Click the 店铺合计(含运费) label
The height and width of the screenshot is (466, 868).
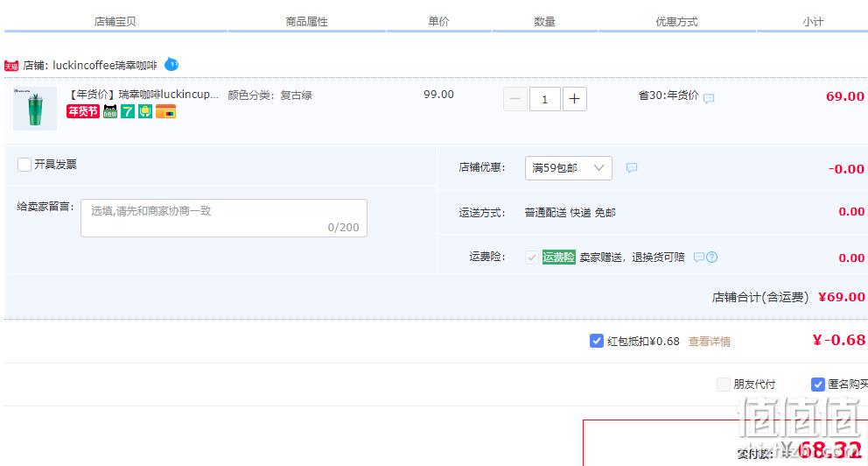click(x=760, y=298)
